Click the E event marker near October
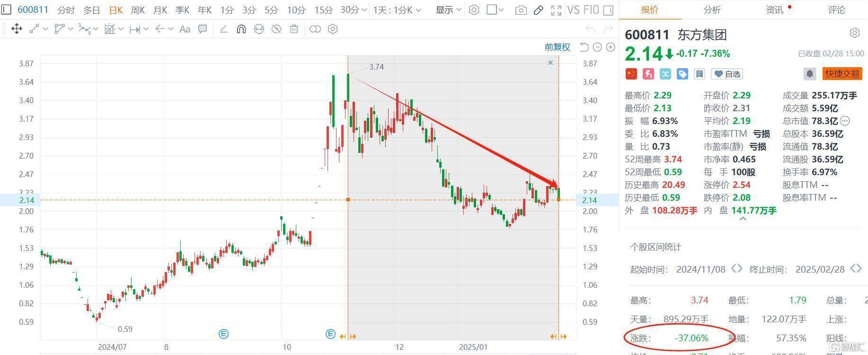Screen dimensions: 868x355 [330, 334]
